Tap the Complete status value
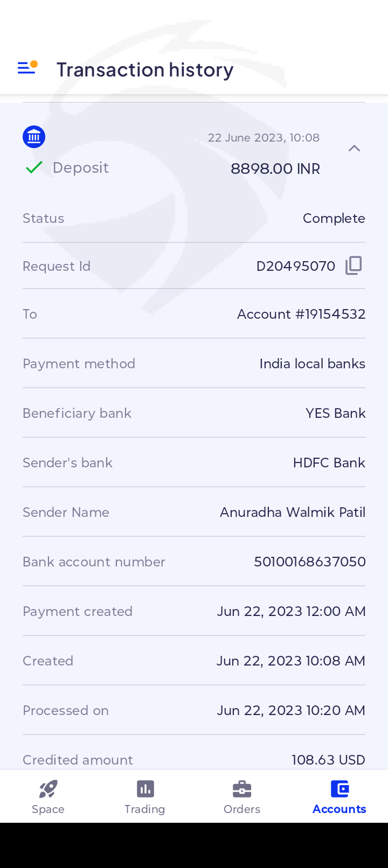Screen dimensions: 388x868 334,218
